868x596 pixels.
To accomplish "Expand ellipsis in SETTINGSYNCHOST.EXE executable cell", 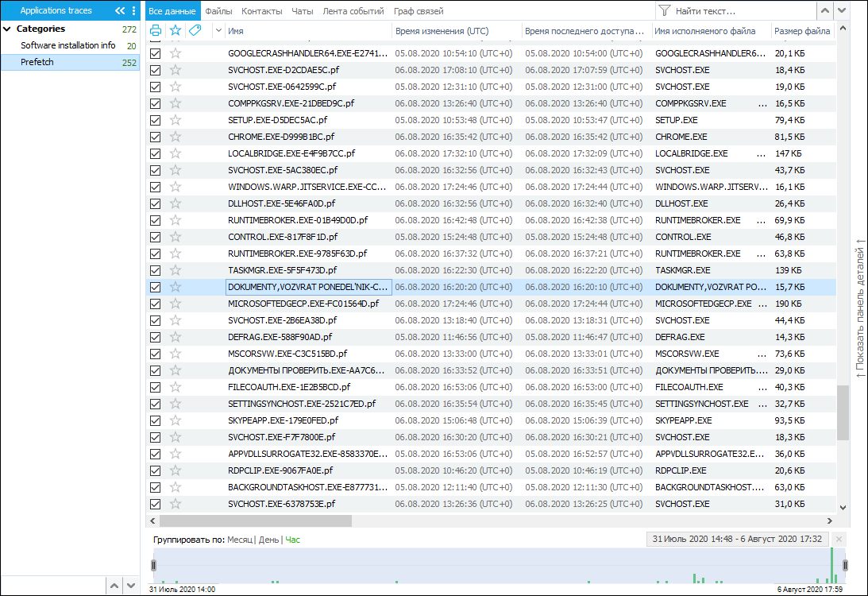I will [762, 404].
